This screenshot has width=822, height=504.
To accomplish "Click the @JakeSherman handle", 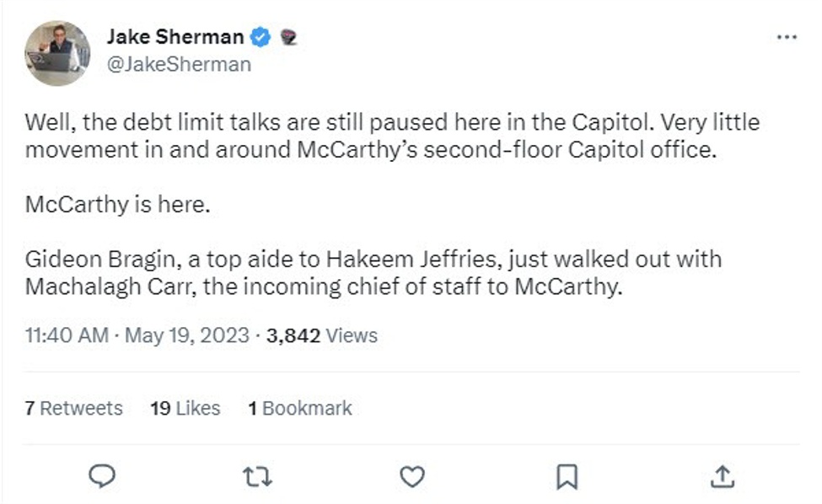I will [x=180, y=63].
